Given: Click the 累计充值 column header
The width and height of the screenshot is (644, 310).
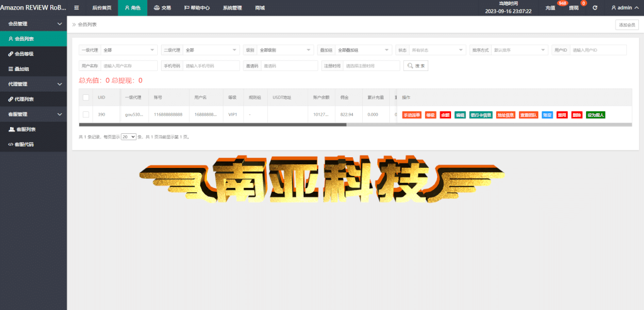Looking at the screenshot, I should pyautogui.click(x=375, y=97).
